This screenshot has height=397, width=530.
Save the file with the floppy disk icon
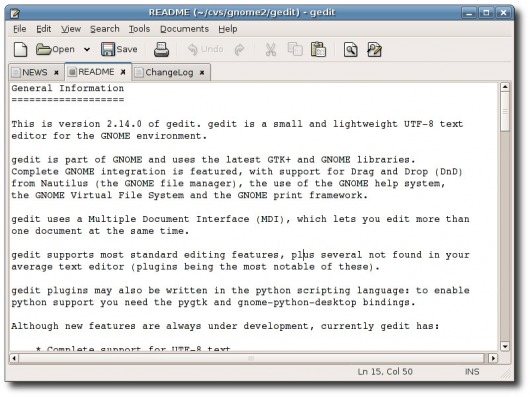point(108,49)
